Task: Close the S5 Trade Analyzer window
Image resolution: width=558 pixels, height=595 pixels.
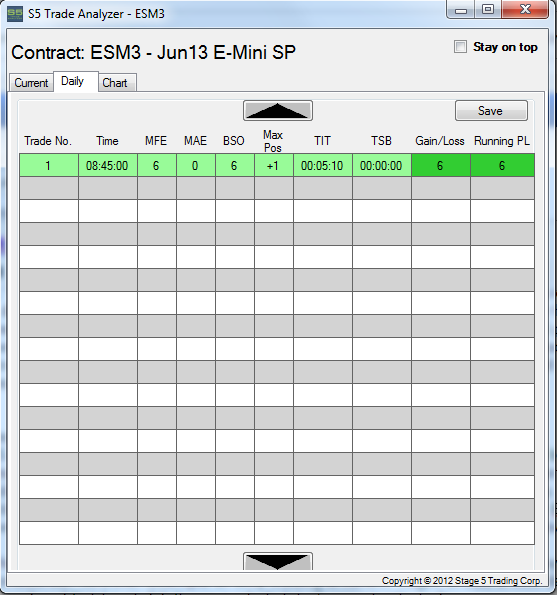Action: (x=525, y=10)
